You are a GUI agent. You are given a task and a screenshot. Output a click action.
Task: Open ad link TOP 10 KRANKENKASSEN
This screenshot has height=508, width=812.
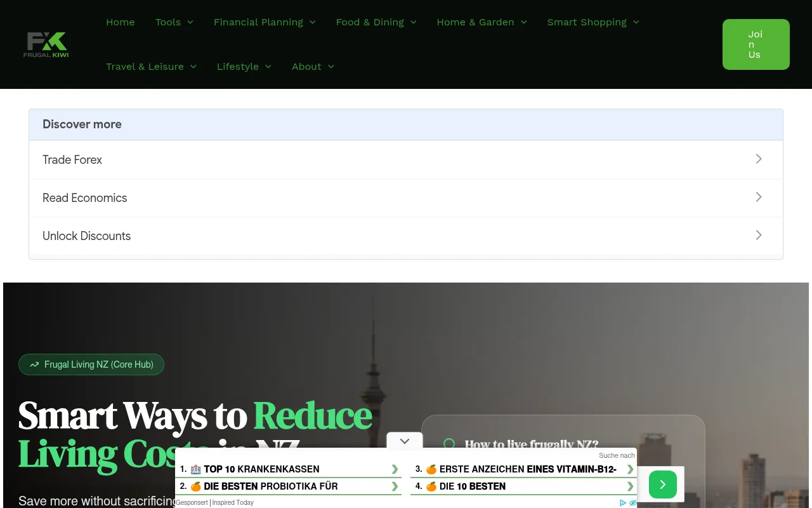tap(261, 469)
